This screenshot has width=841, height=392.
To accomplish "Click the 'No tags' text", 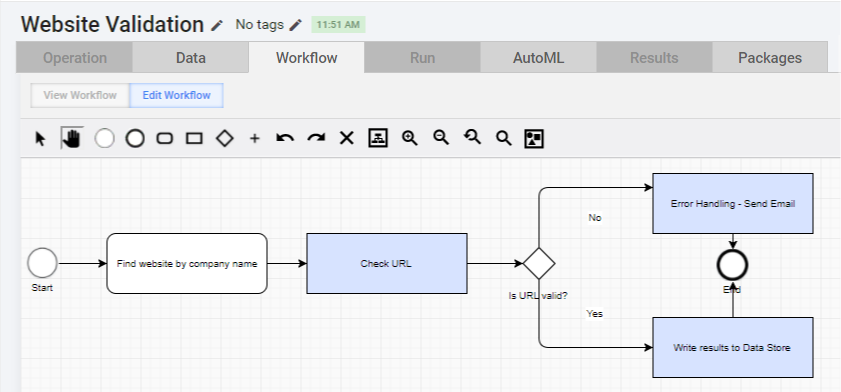I will (260, 25).
